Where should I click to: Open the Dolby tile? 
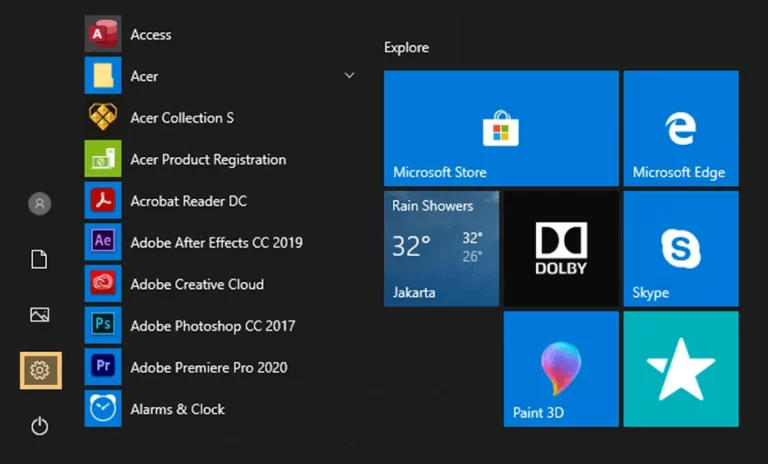561,249
